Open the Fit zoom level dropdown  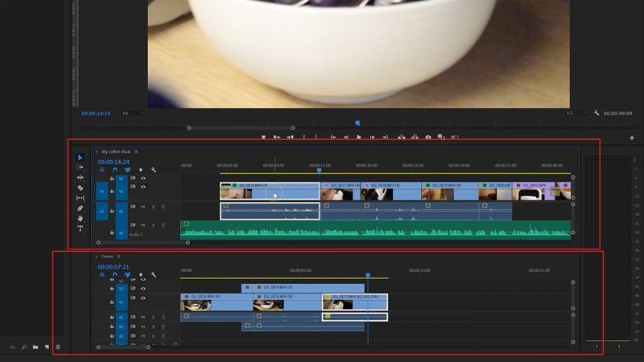(x=133, y=113)
